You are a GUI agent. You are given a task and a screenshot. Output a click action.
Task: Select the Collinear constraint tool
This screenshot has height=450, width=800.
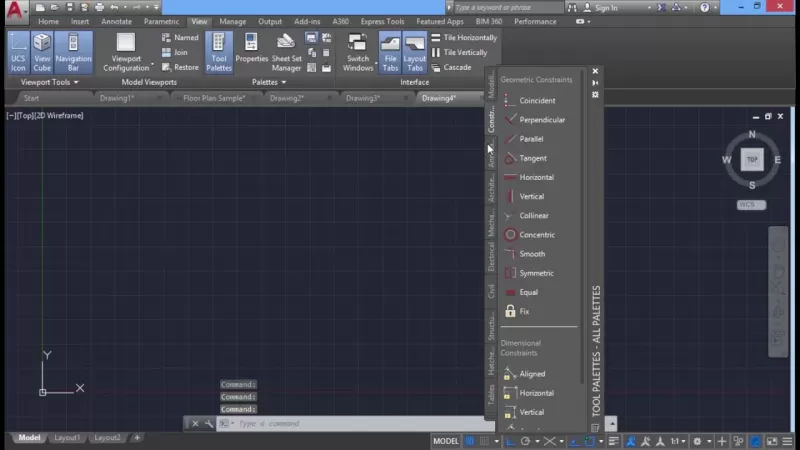(527, 216)
